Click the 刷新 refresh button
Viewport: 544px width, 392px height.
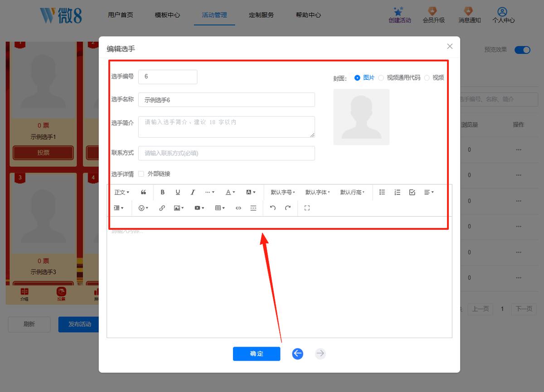[29, 324]
